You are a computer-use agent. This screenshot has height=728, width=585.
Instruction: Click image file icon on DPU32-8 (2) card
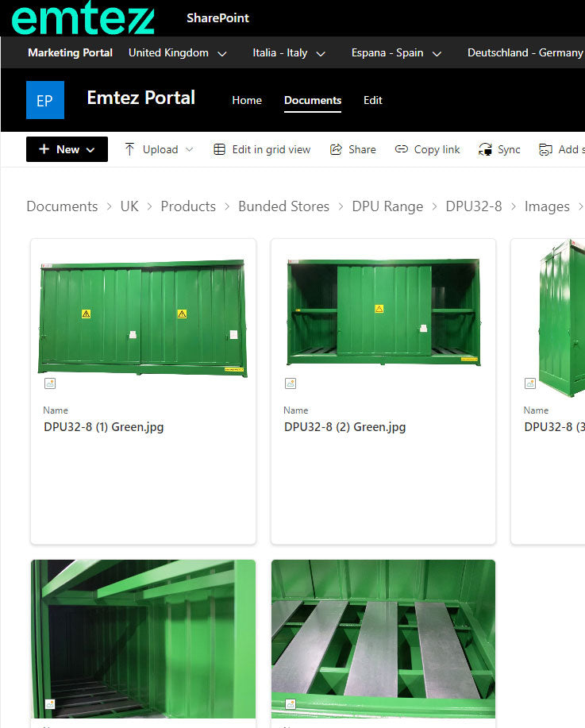tap(291, 383)
